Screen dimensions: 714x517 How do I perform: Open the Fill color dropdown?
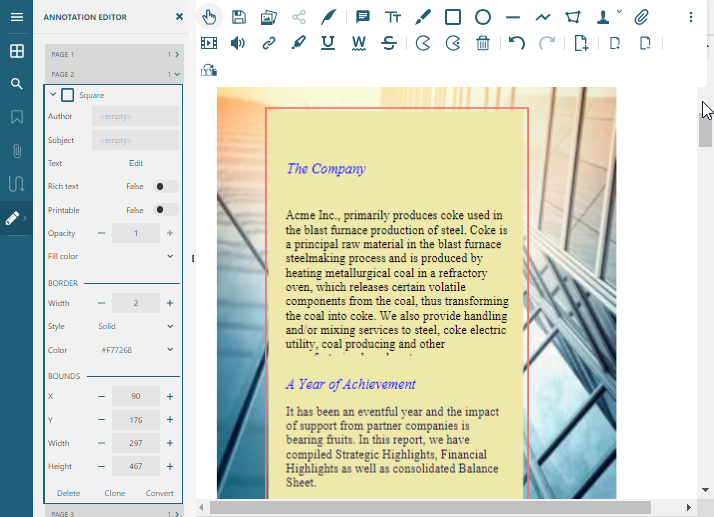tap(170, 256)
